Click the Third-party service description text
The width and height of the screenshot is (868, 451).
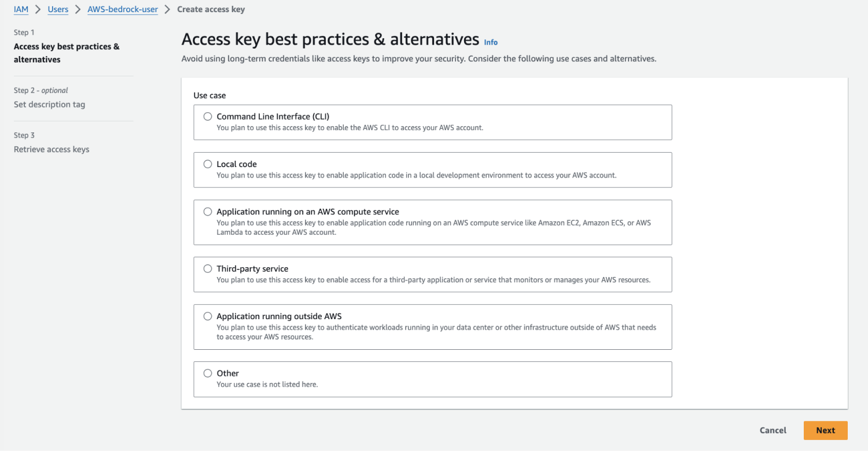(434, 279)
